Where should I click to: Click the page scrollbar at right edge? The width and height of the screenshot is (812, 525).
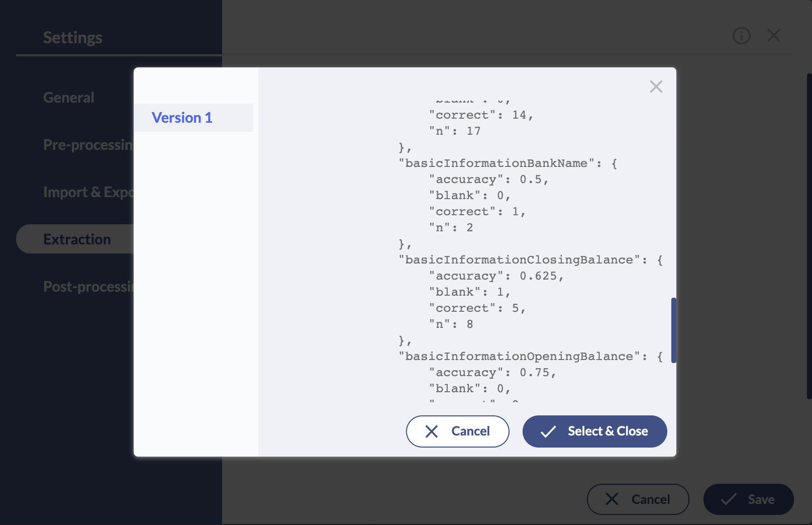tap(809, 236)
